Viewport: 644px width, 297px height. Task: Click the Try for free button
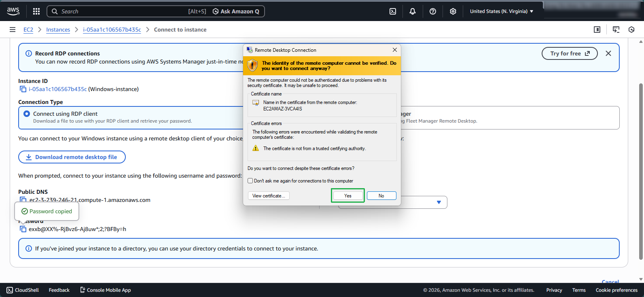coord(570,53)
